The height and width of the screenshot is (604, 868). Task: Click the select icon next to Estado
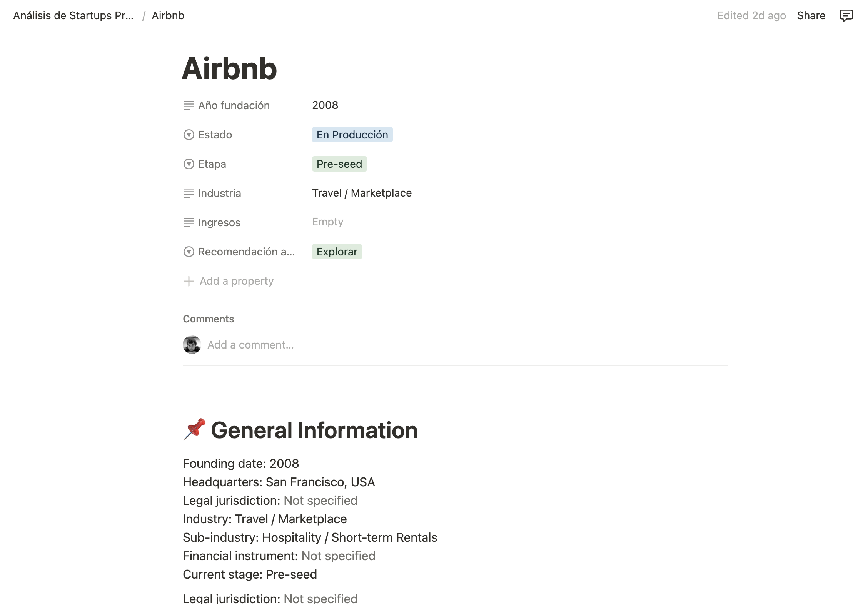point(189,135)
